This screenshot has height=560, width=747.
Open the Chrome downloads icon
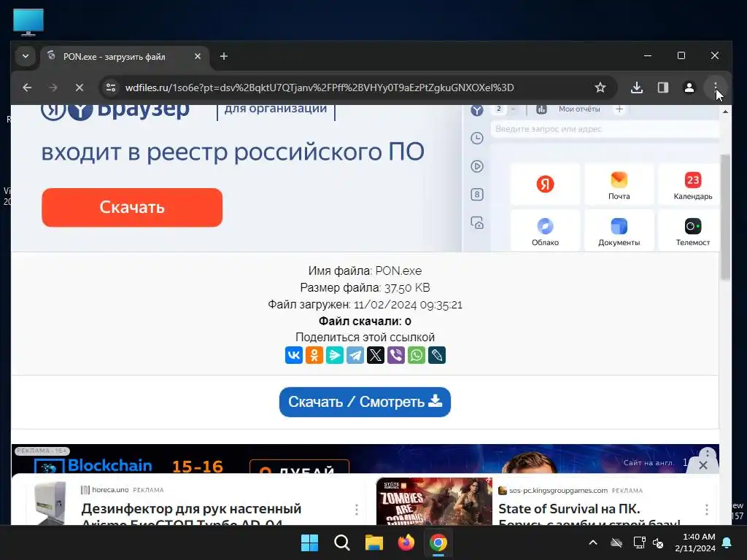[636, 87]
